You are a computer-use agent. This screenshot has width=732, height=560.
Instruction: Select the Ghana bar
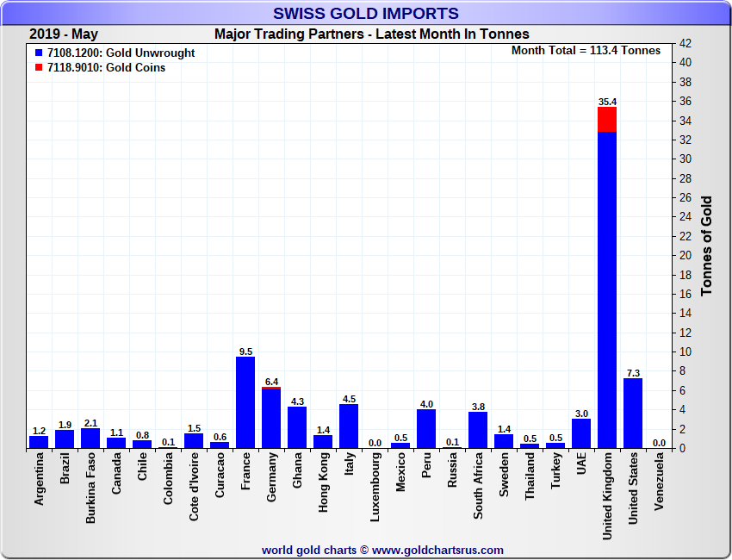(x=297, y=427)
